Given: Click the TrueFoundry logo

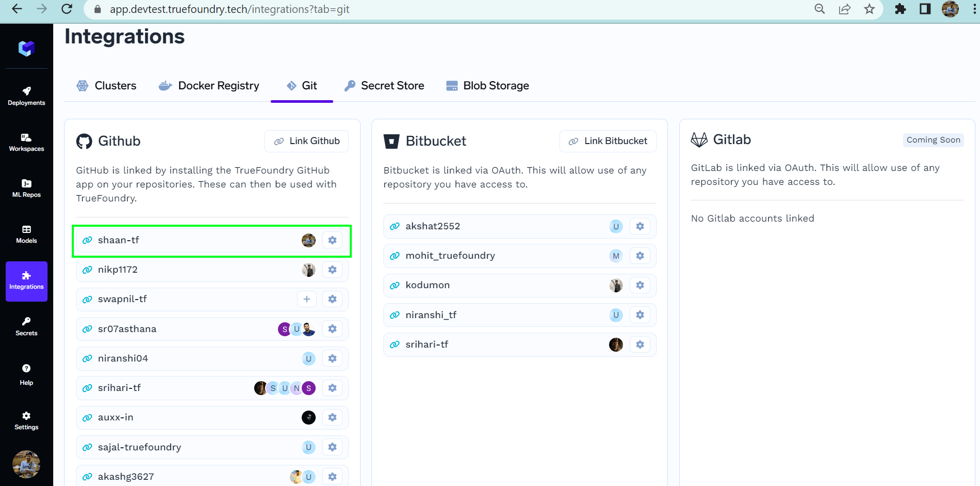Looking at the screenshot, I should click(x=26, y=49).
